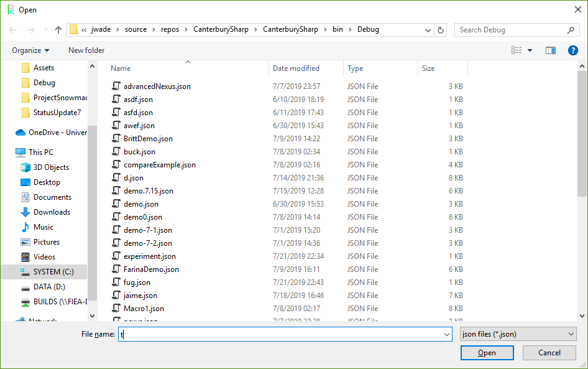
Task: Open the File name history dropdown
Action: point(447,334)
